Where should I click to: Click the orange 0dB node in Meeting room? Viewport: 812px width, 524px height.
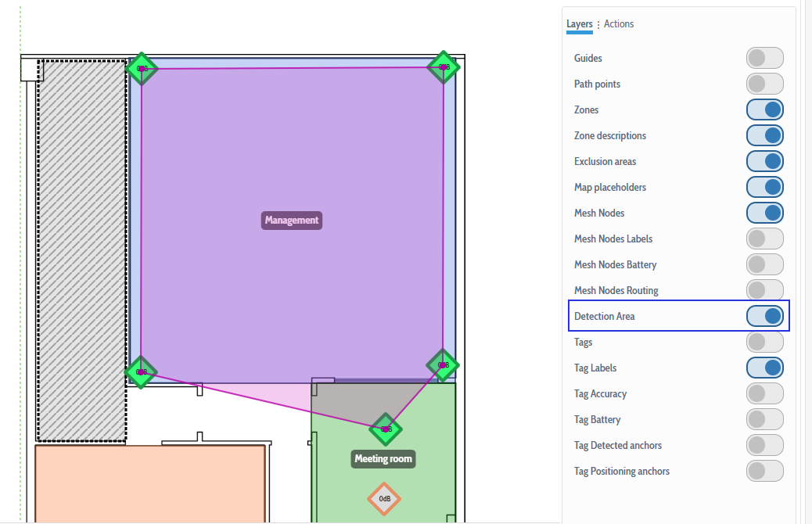point(384,497)
